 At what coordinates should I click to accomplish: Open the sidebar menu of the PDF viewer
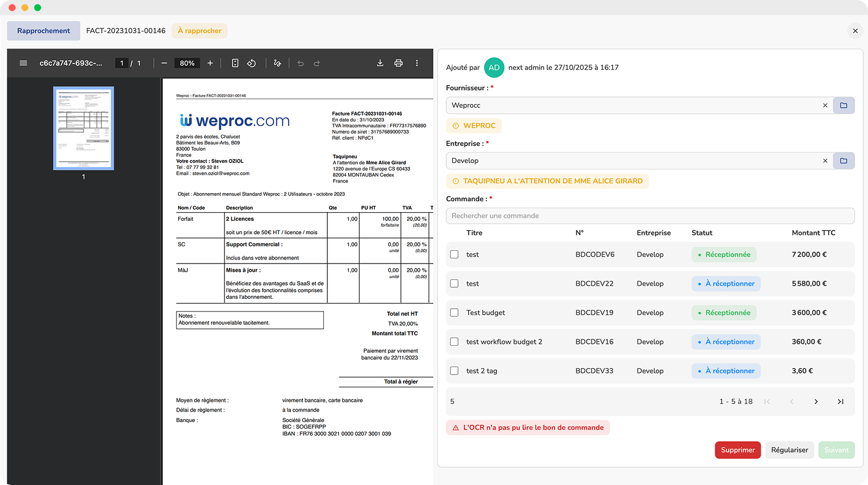coord(23,63)
